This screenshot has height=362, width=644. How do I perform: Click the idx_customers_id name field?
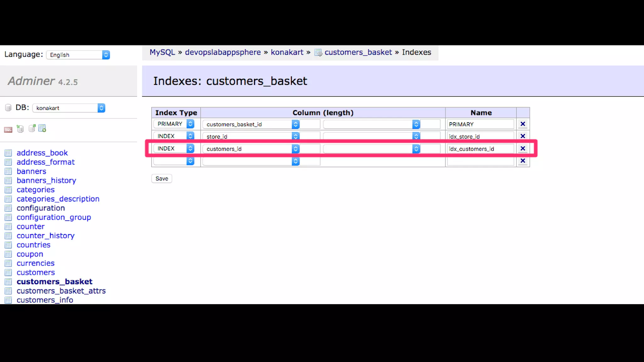point(480,149)
